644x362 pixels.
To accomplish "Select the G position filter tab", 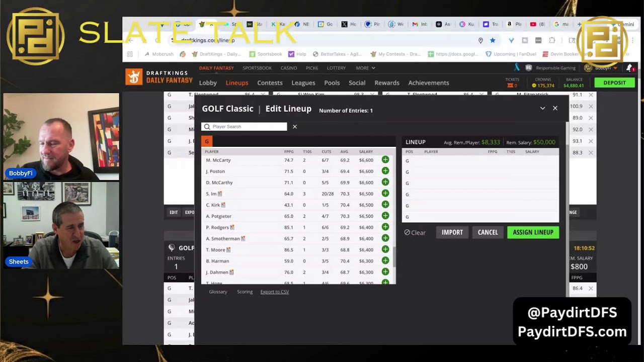I will [207, 141].
